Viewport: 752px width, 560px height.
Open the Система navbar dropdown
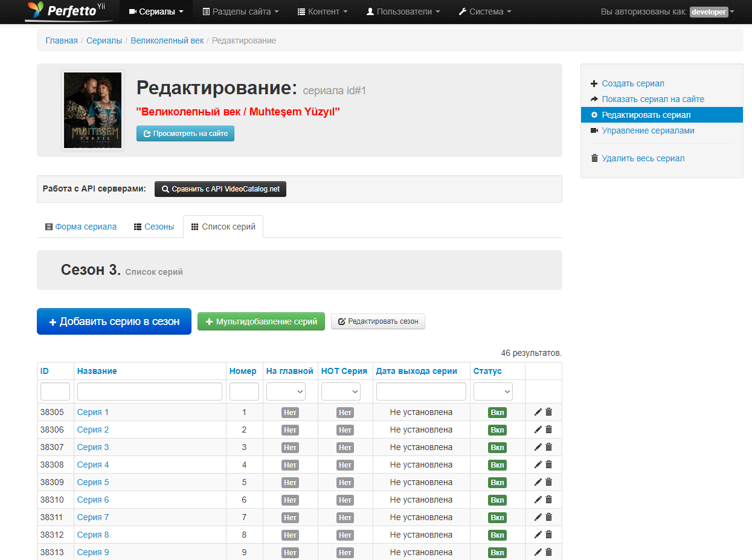point(485,11)
